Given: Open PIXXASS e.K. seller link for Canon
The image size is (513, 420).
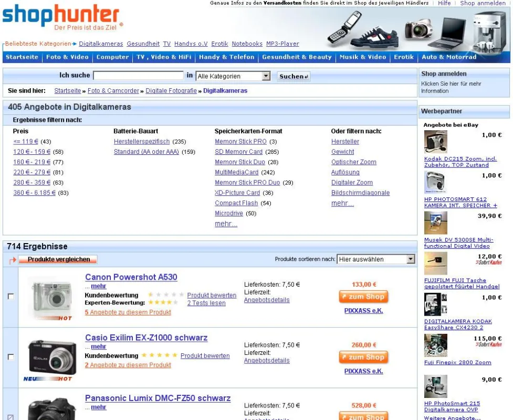Looking at the screenshot, I should coord(363,311).
